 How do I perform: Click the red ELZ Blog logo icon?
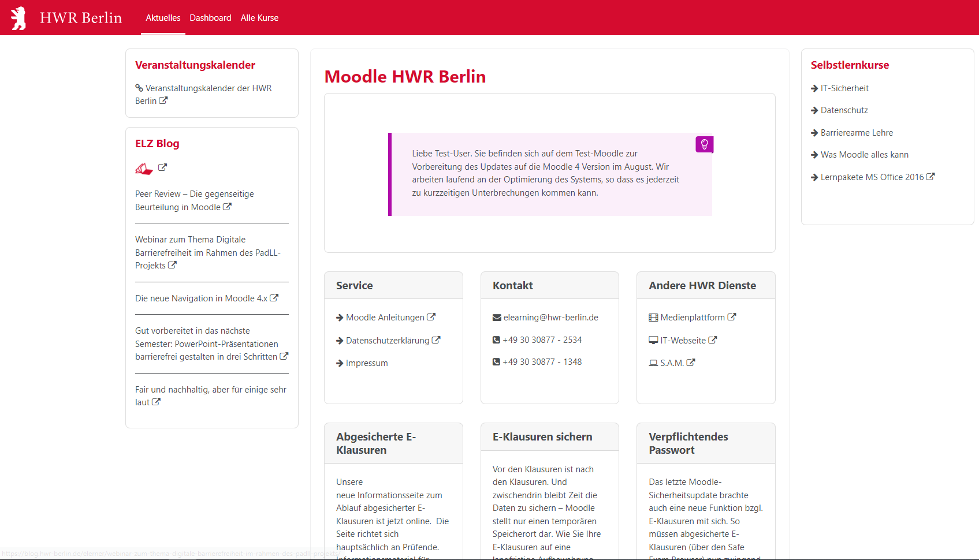[144, 169]
